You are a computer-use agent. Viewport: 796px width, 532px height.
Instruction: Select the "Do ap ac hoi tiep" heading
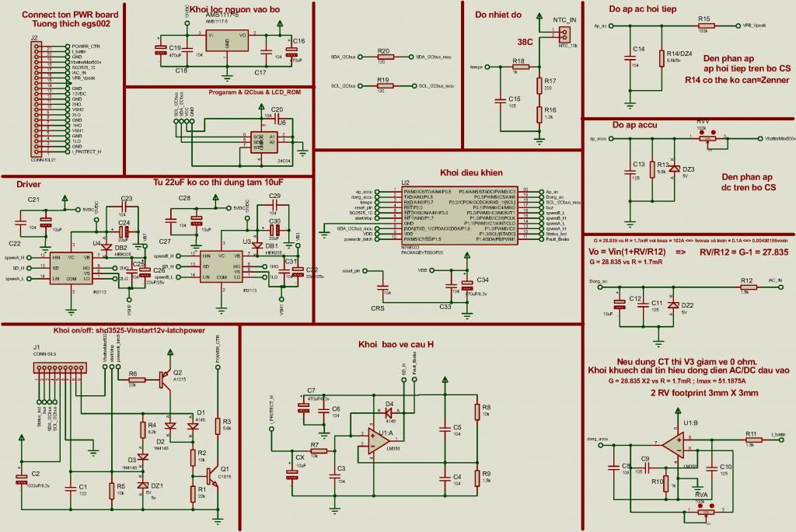pyautogui.click(x=642, y=9)
